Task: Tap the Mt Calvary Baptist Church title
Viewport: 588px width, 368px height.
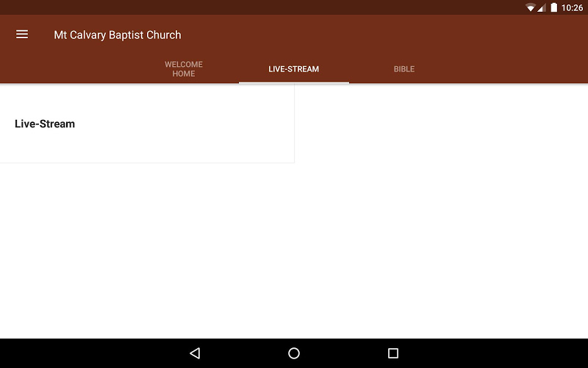Action: (x=118, y=35)
